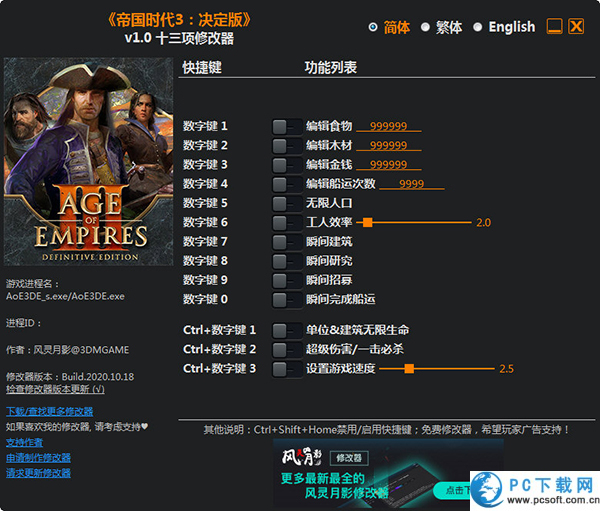Viewport: 600px width, 511px height.
Task: Open 检查修改器版本更新 link
Action: click(55, 389)
